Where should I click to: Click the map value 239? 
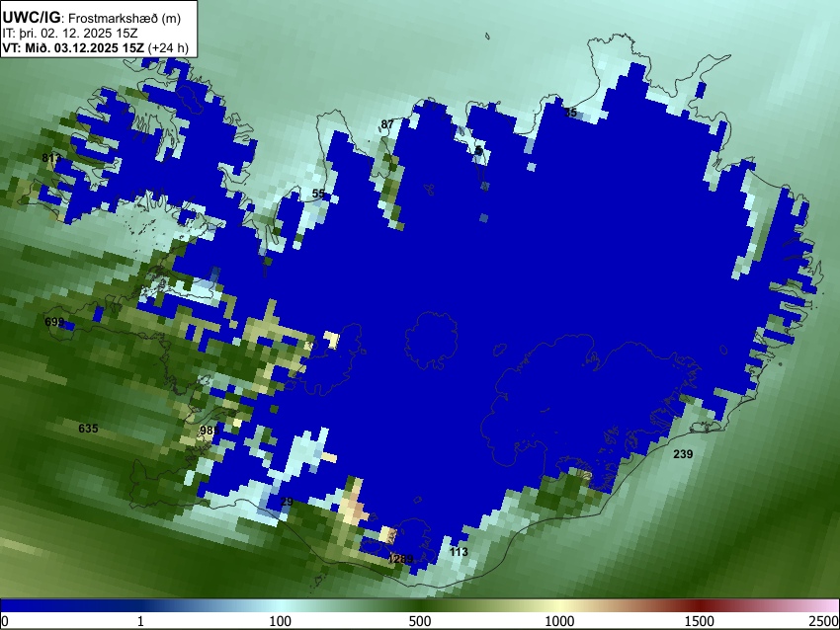(x=683, y=454)
